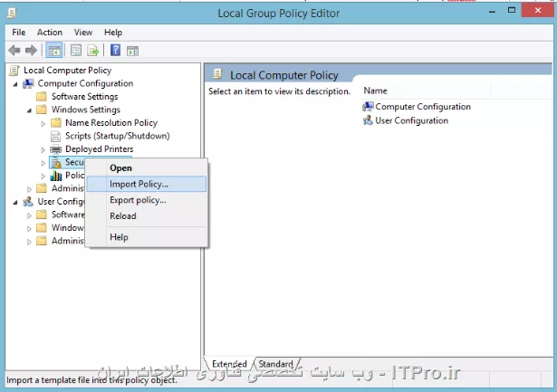Select Scripts (Startup/Shutdown) tree label
This screenshot has width=557, height=392.
point(118,136)
